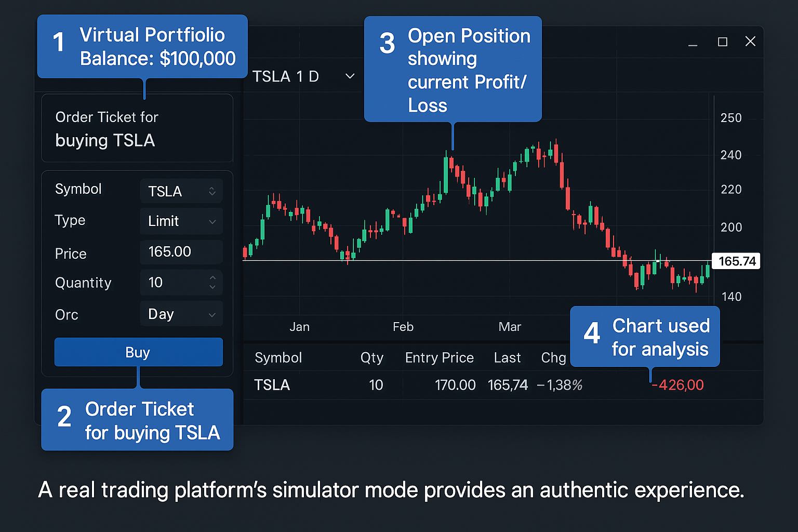
Task: Click the -426,00 loss value
Action: coord(678,385)
